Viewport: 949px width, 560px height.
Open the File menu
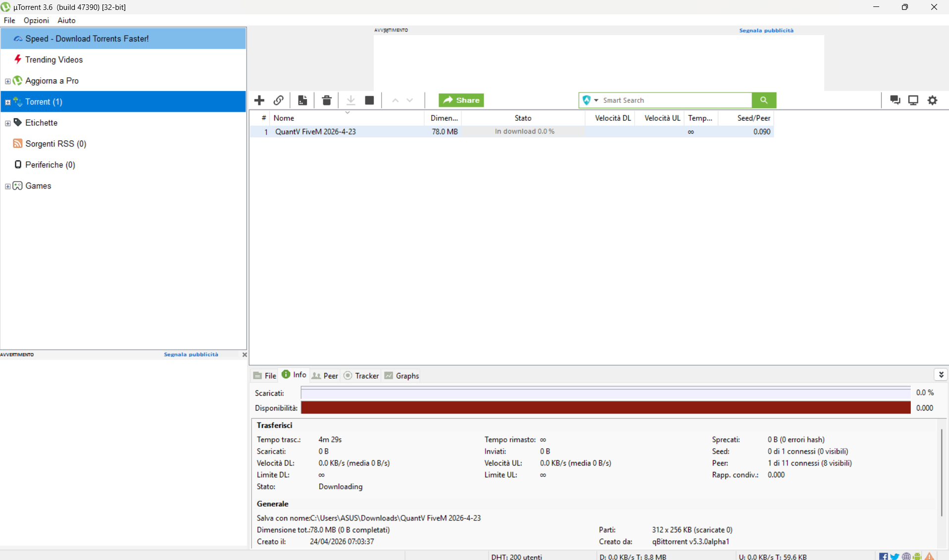[x=9, y=20]
